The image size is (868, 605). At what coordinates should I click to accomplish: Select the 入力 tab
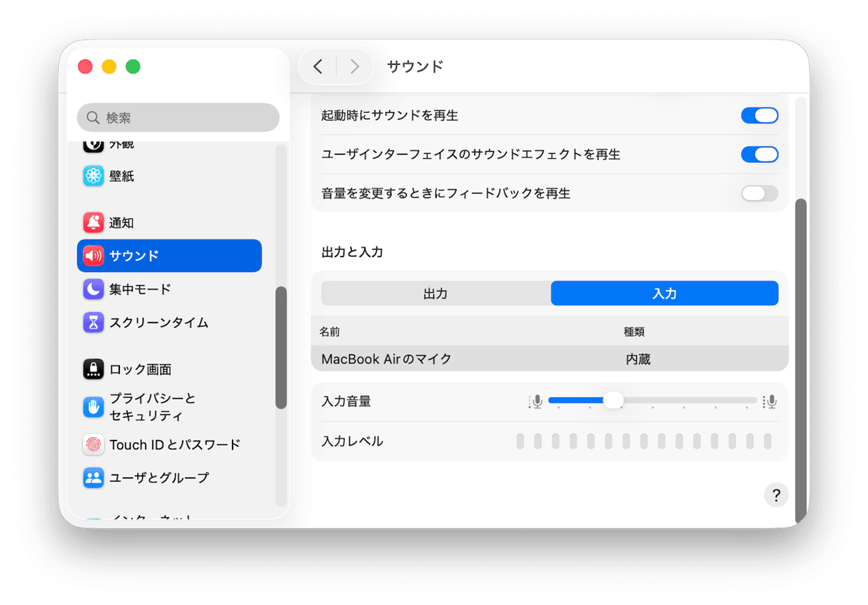point(665,294)
